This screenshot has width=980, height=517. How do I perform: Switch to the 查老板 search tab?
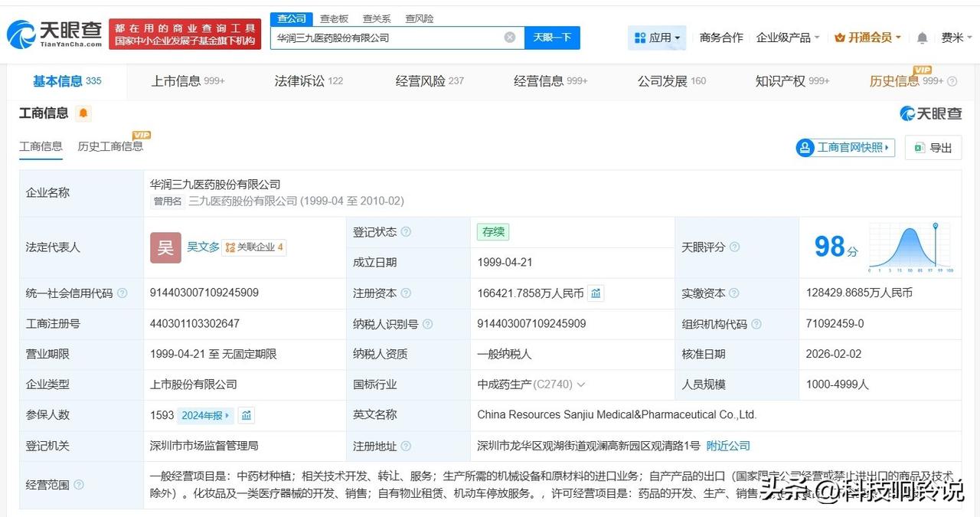coord(334,18)
